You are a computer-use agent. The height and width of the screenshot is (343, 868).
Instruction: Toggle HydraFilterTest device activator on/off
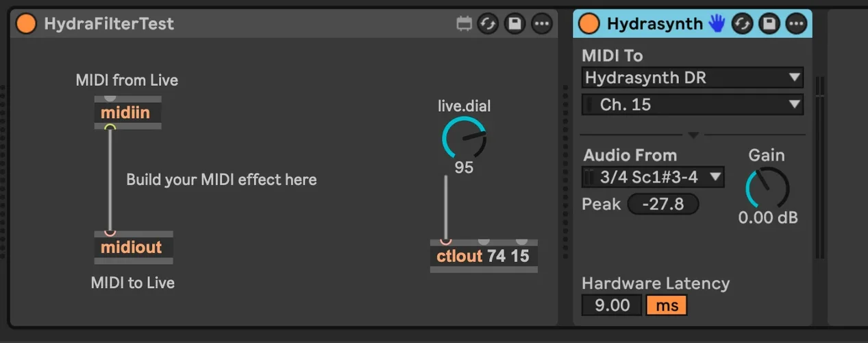click(25, 23)
